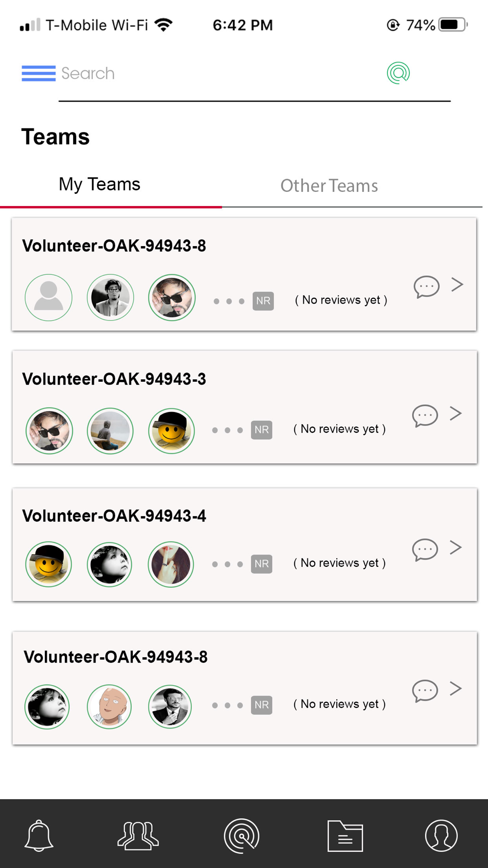The width and height of the screenshot is (488, 868).
Task: Open the folder documents icon in bottom bar
Action: (x=345, y=836)
